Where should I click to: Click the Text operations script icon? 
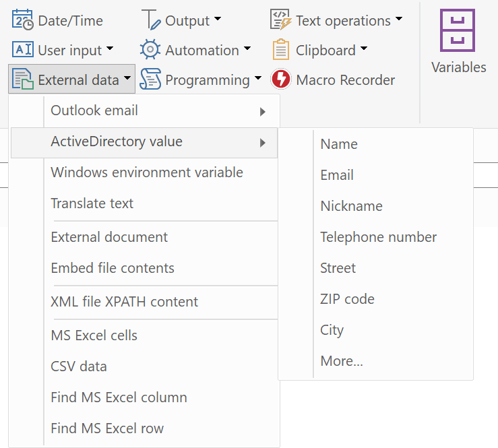tap(281, 20)
